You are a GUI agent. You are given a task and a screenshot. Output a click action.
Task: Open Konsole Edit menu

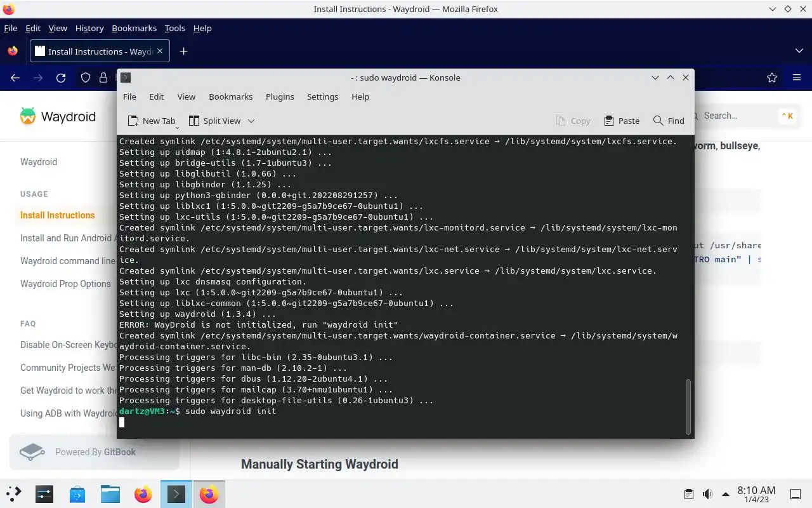coord(157,97)
